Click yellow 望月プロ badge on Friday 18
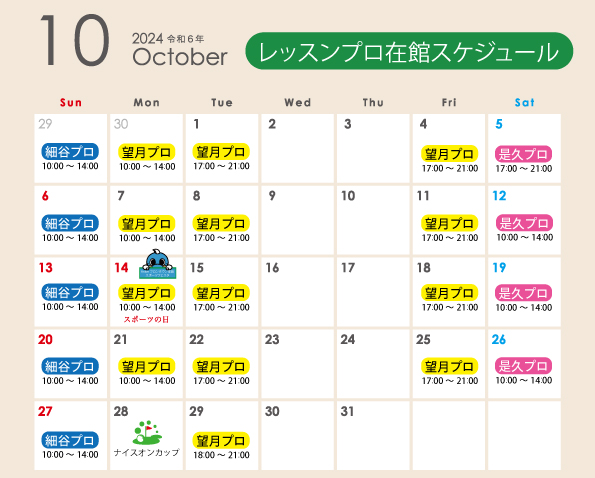 point(449,292)
